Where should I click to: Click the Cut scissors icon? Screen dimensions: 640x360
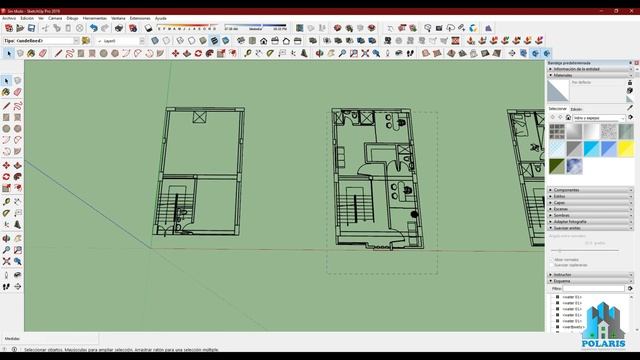coord(45,28)
